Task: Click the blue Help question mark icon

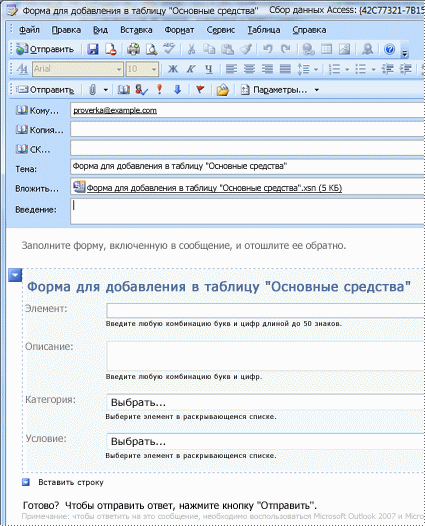Action: click(389, 49)
